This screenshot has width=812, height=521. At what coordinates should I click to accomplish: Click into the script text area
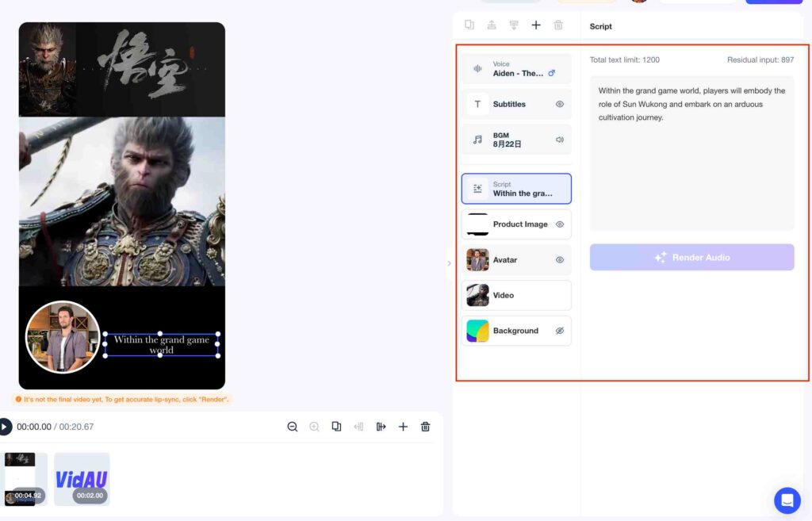pyautogui.click(x=691, y=153)
